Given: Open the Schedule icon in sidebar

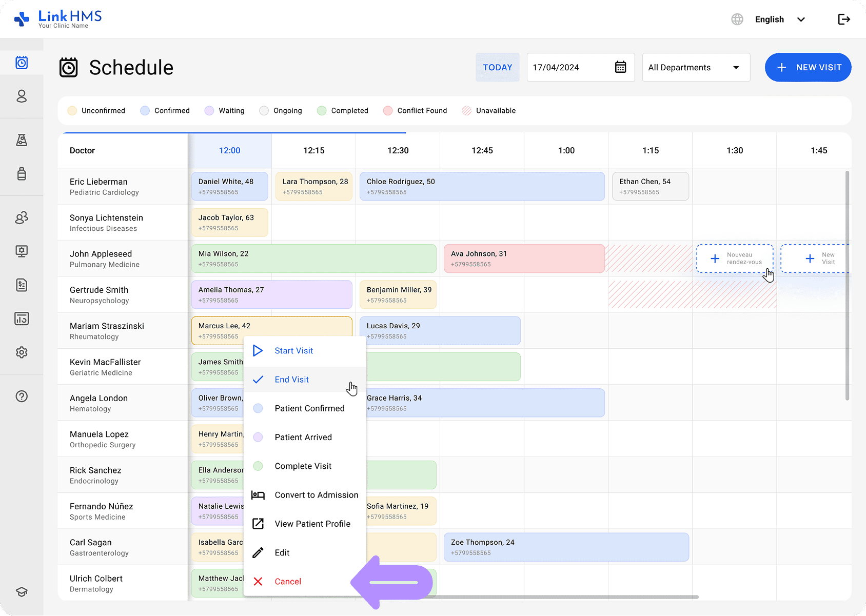Looking at the screenshot, I should [22, 63].
